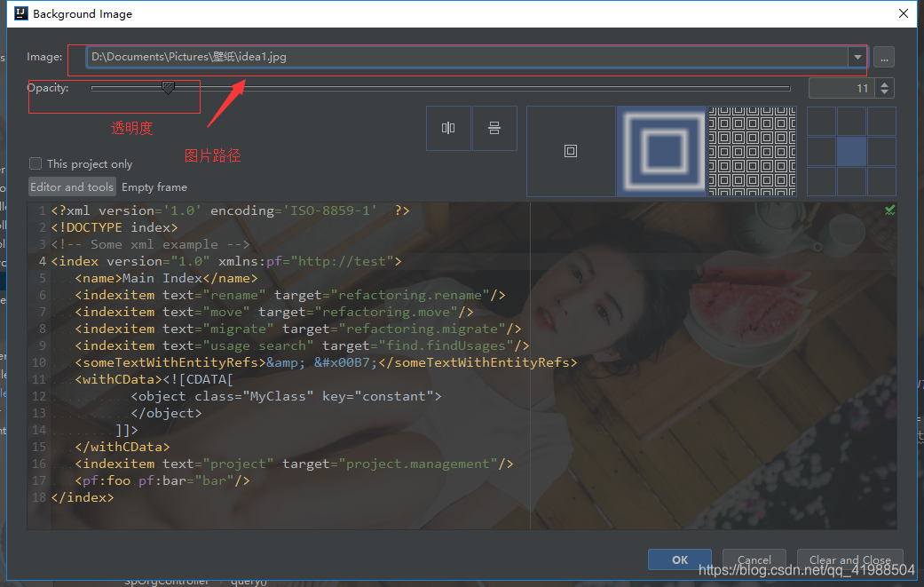Choose the middle-left anchor cell

821,152
